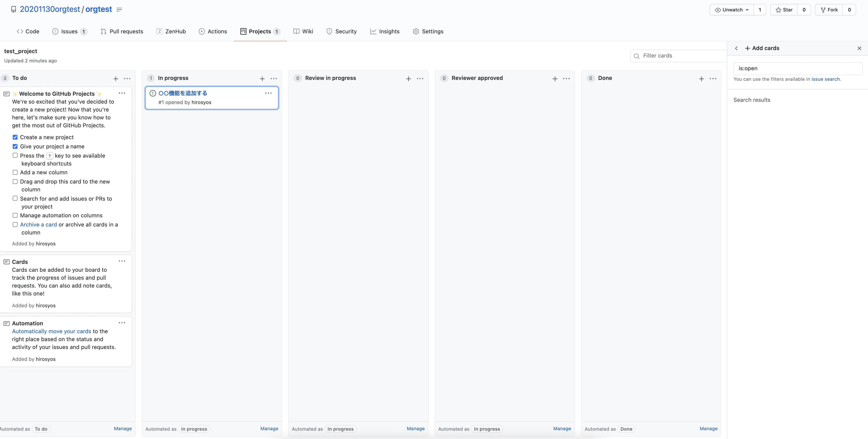Expand the Unwatch notifications dropdown
868x439 pixels.
(732, 10)
